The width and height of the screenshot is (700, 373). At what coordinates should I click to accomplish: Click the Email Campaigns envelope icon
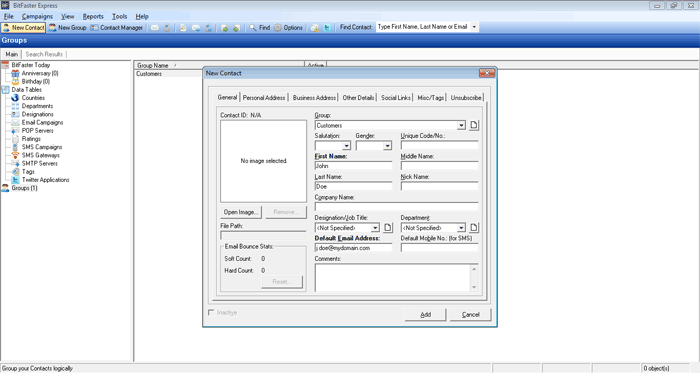click(x=15, y=122)
